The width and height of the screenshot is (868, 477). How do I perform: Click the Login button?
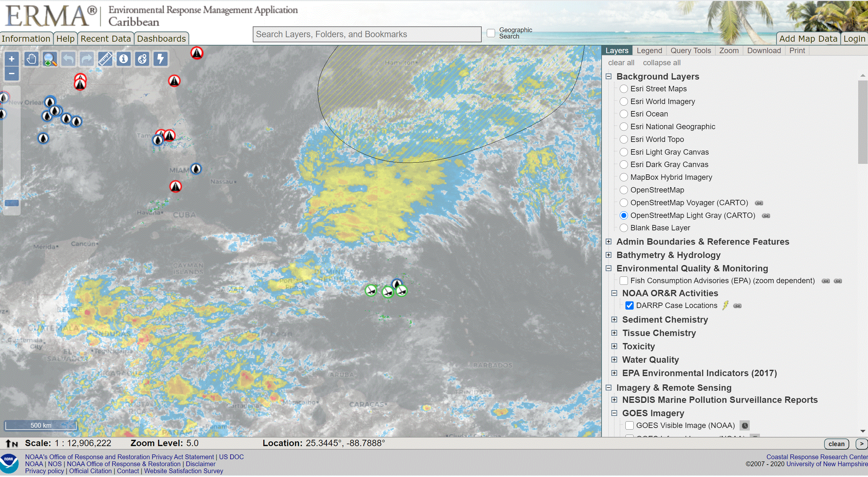tap(854, 39)
